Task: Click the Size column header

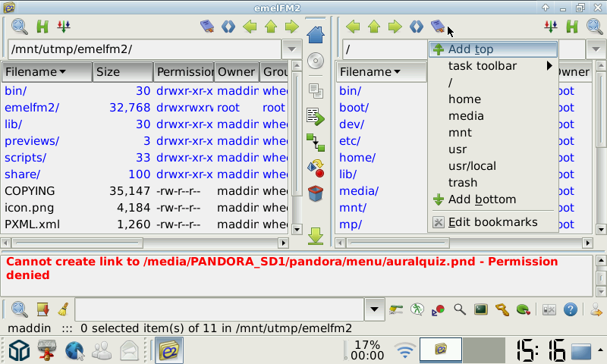Action: tap(123, 71)
